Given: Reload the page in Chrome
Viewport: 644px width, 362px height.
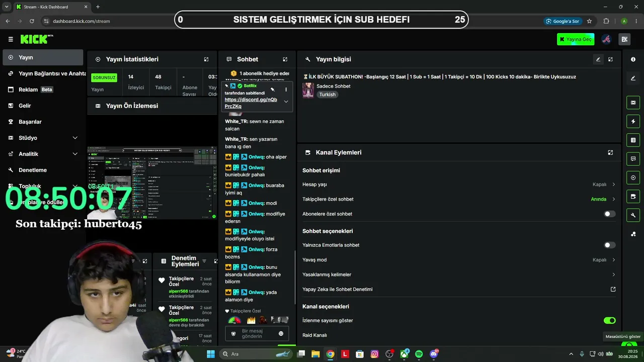Looking at the screenshot, I should point(32,21).
